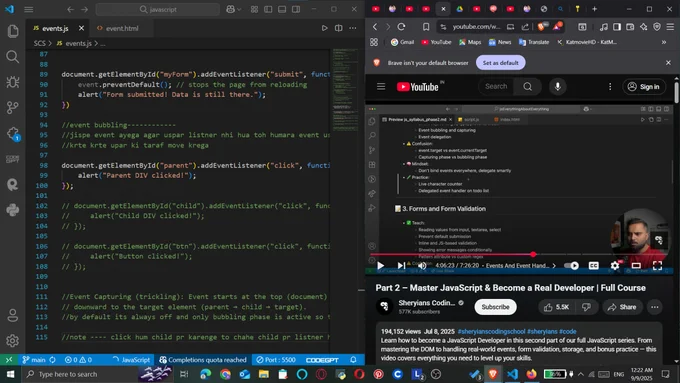Open VS Code hamburger application menu
Screen dimensions: 680x383
coord(29,9)
